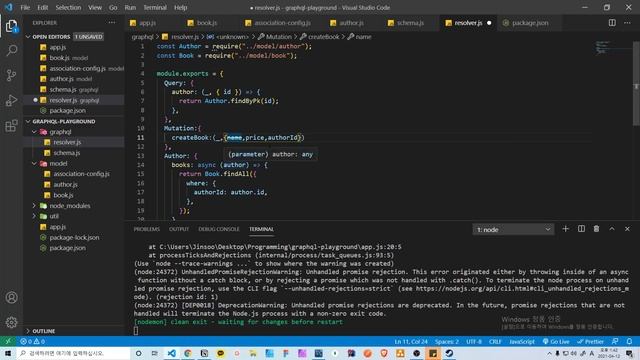This screenshot has height=360, width=640.
Task: Switch to the package.json editor tab
Action: click(530, 23)
